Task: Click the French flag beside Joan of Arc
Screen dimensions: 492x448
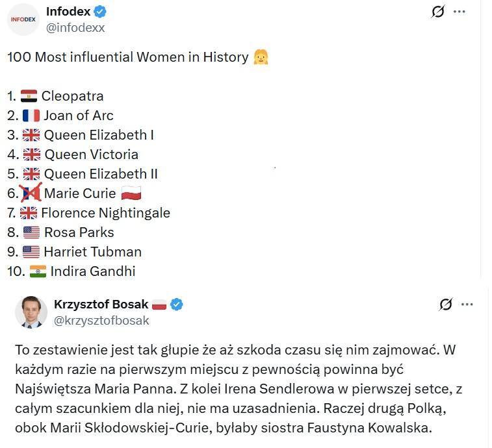Action: point(31,116)
